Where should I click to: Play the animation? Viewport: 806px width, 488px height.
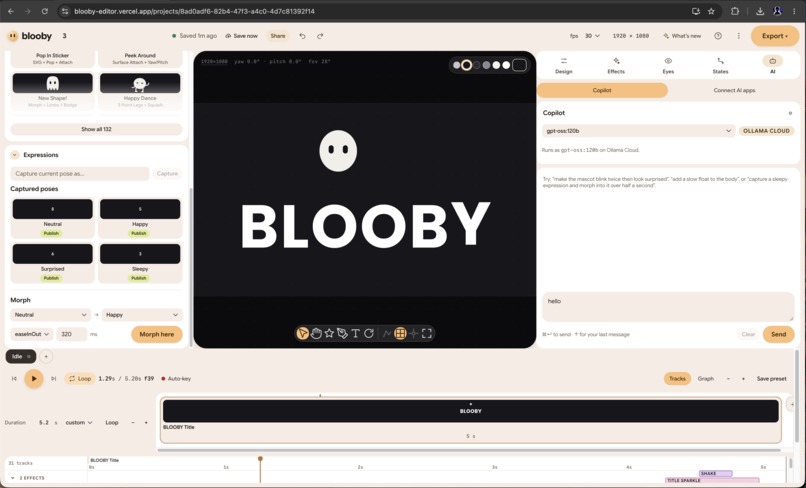tap(34, 378)
